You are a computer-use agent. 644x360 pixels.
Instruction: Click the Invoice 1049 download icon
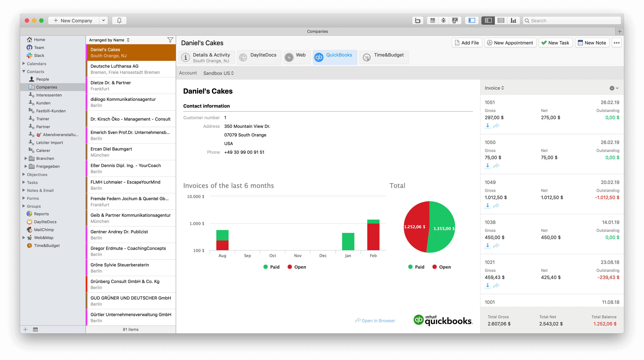click(487, 206)
